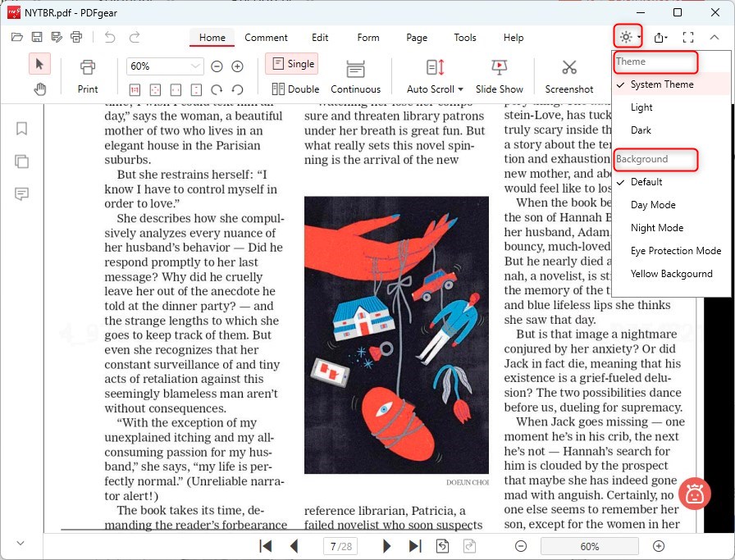Start the Slide Show

(500, 76)
